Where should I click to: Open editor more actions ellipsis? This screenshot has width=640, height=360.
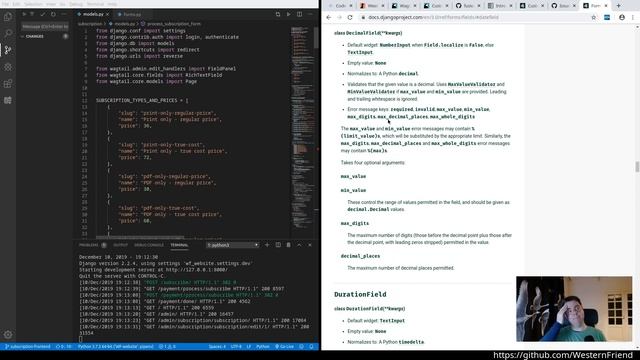(310, 14)
